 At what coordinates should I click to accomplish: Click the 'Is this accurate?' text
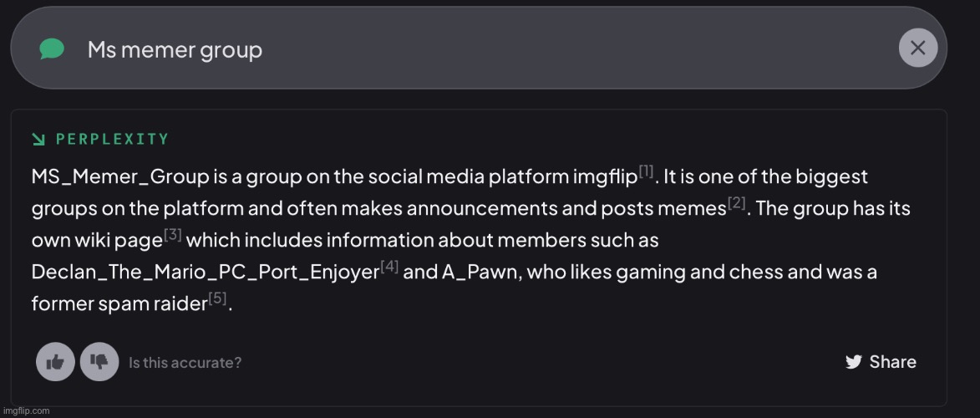click(x=185, y=363)
